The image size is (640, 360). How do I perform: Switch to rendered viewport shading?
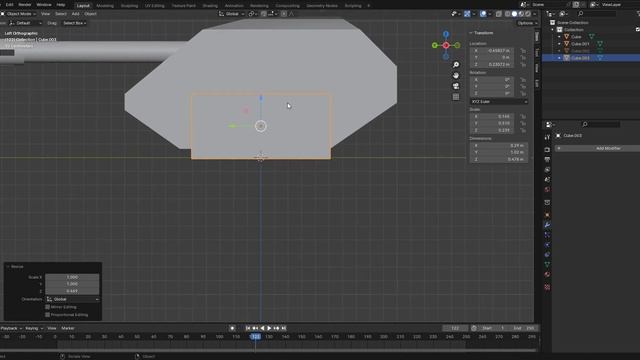pos(528,14)
